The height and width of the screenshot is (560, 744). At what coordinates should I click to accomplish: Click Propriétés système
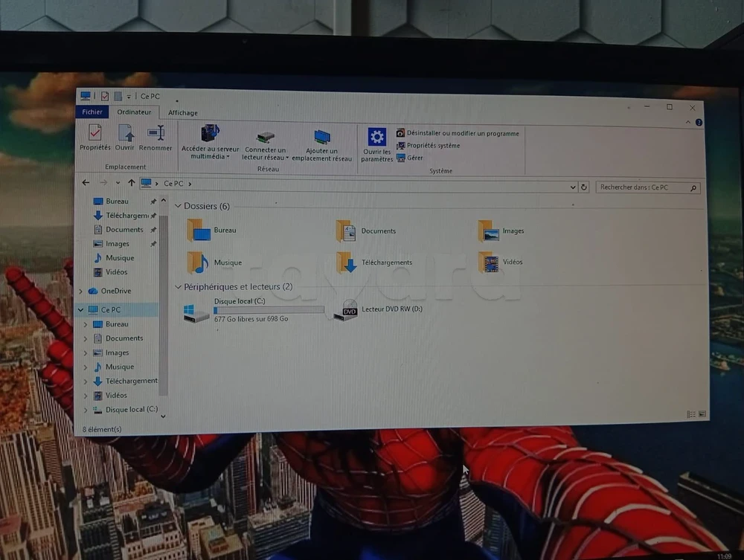[429, 146]
